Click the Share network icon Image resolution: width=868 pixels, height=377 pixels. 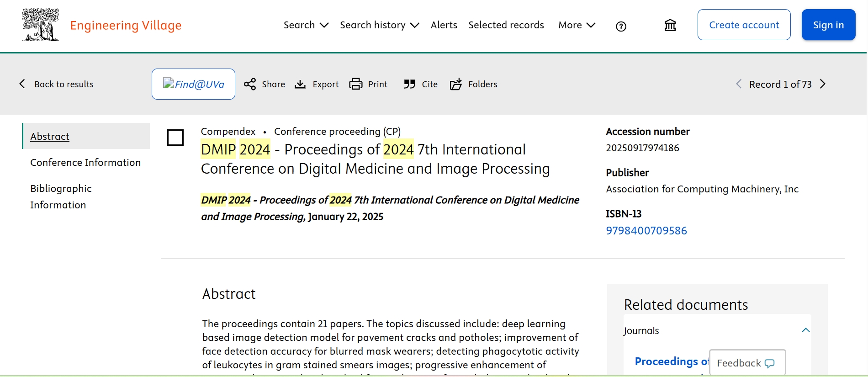[250, 84]
